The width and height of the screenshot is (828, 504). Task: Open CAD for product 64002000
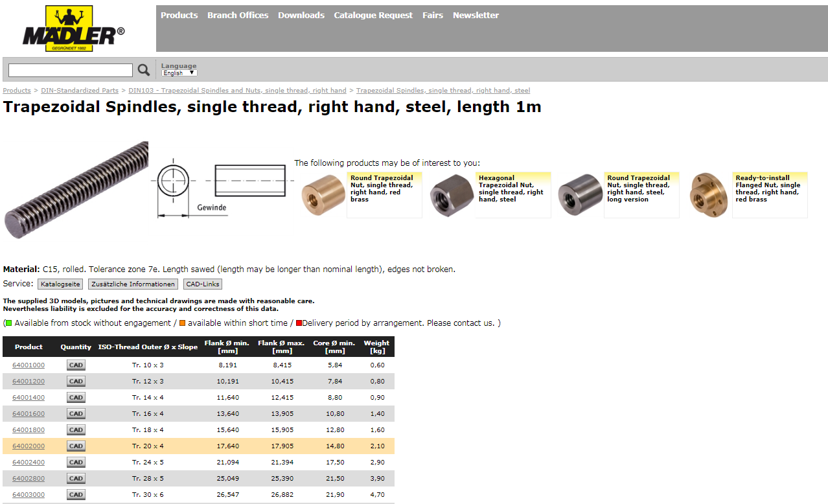76,446
